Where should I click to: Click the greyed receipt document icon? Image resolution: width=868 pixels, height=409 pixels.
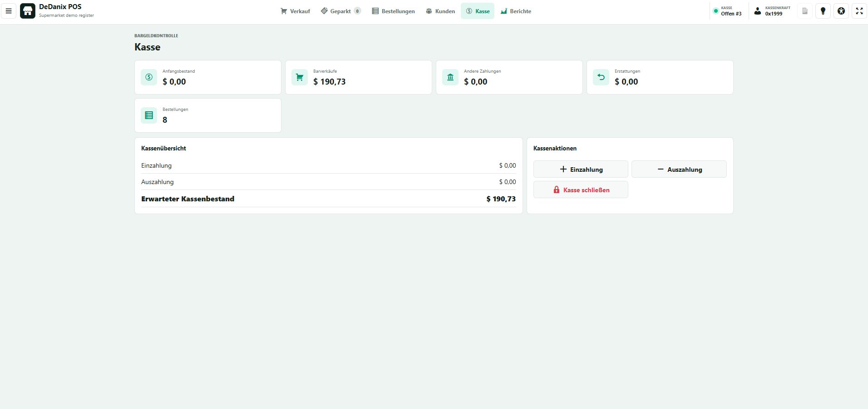pyautogui.click(x=805, y=11)
